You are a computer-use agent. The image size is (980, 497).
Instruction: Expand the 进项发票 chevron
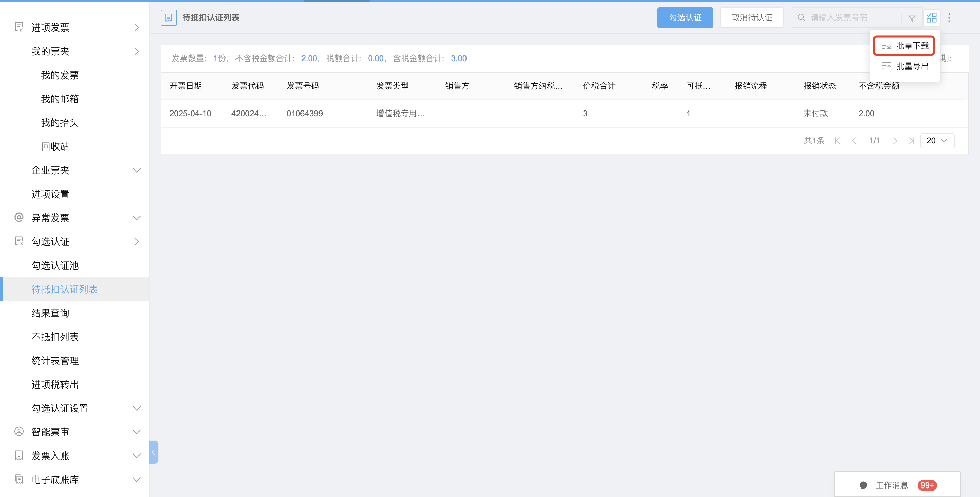point(136,27)
